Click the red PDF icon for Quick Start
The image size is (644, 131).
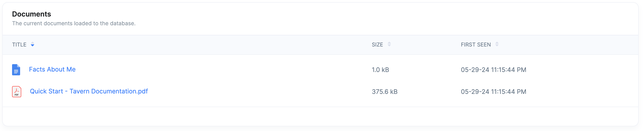17,91
